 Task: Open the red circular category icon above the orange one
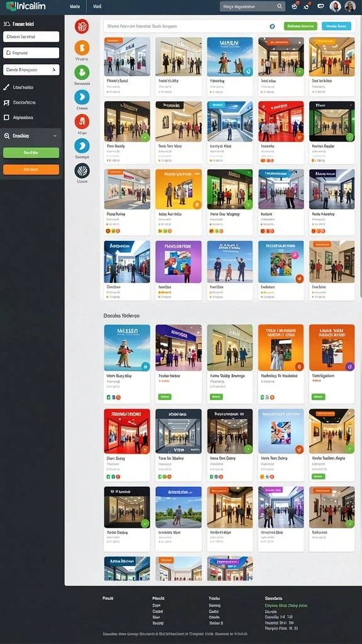click(x=82, y=26)
